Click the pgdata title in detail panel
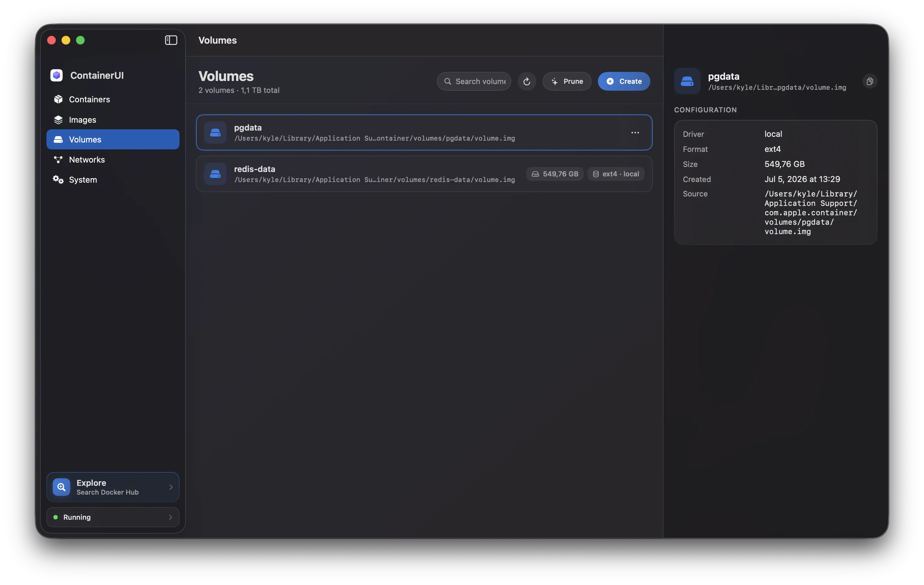Image resolution: width=924 pixels, height=585 pixels. click(x=724, y=76)
